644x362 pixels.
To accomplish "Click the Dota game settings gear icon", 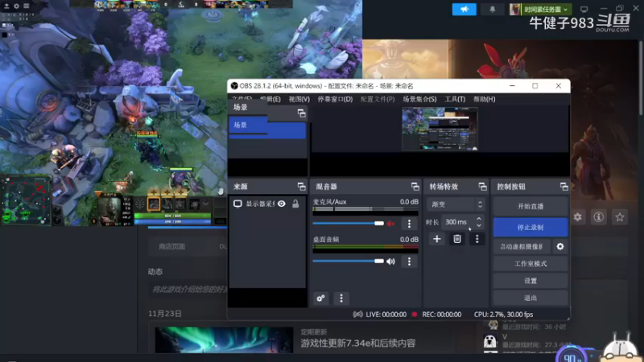I will 16,6.
